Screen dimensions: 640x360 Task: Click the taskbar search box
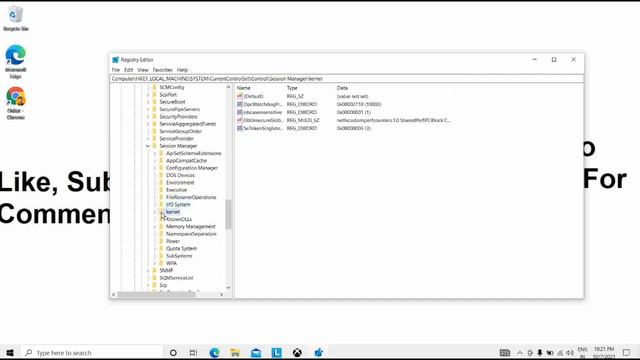click(92, 352)
